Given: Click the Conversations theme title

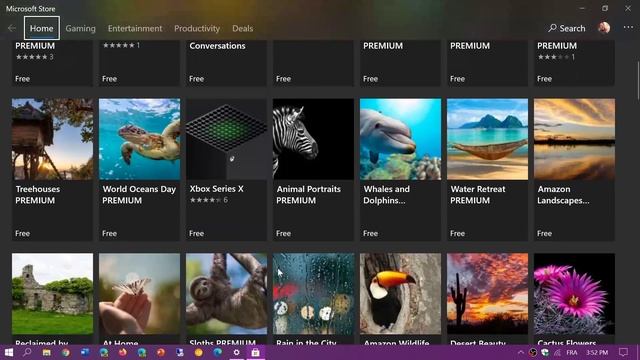Looking at the screenshot, I should [x=217, y=46].
